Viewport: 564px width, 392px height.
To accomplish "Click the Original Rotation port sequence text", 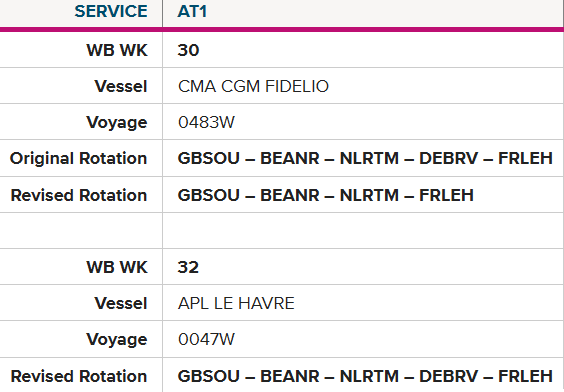I will pyautogui.click(x=365, y=158).
